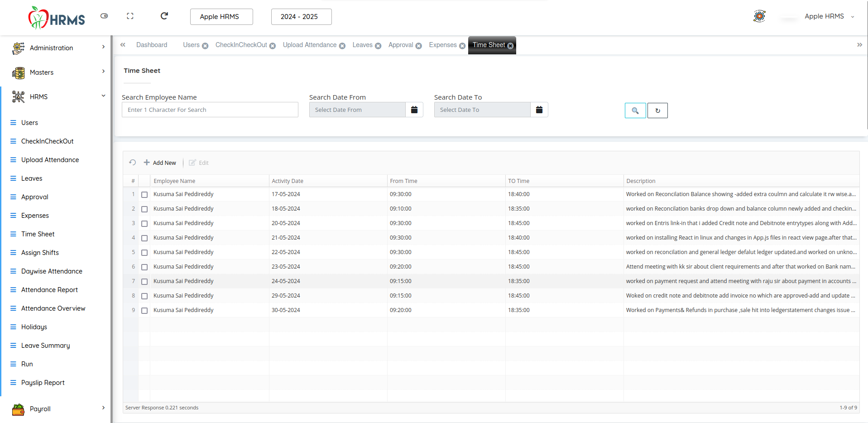Focus the Search Employee Name field

click(210, 110)
